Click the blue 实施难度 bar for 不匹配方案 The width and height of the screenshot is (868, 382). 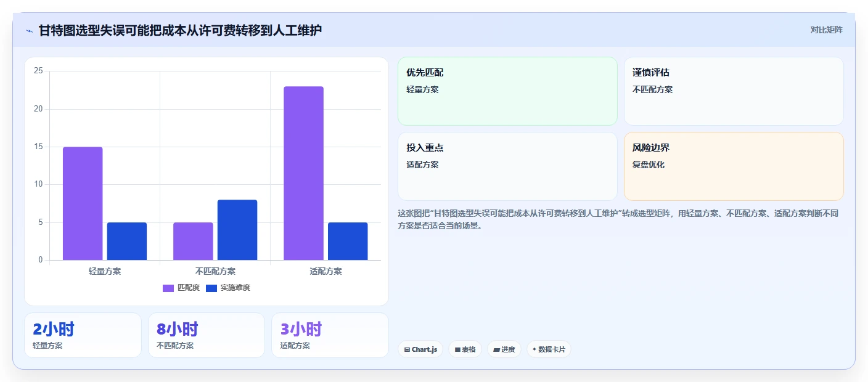[x=237, y=230]
